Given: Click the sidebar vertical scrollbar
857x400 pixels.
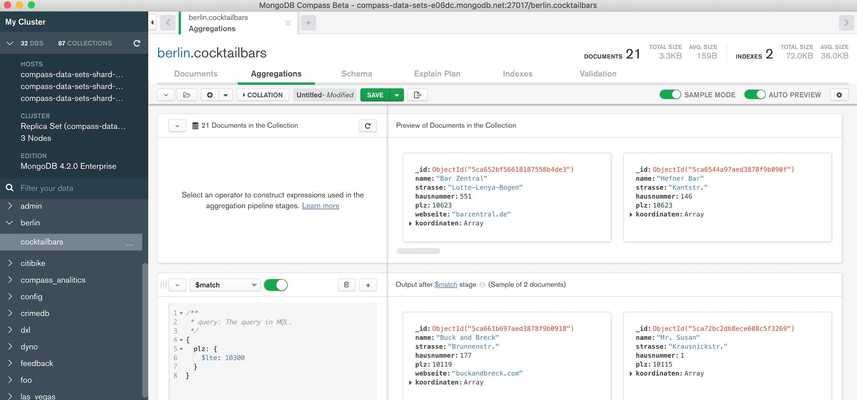Looking at the screenshot, I should (145, 331).
